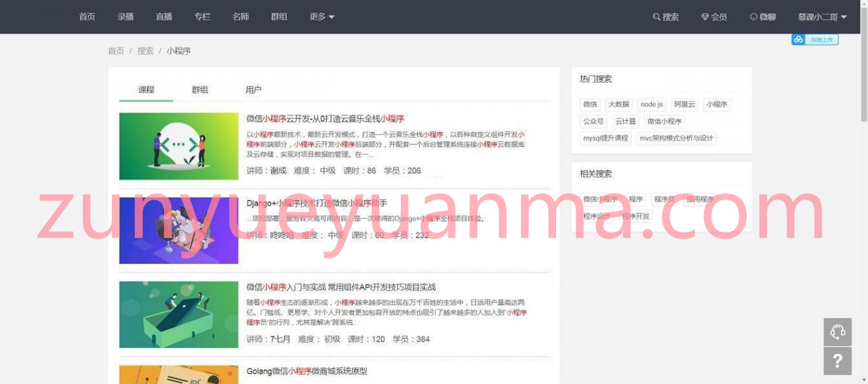The image size is (868, 384).
Task: Click the 难度：初级 label
Action: 319,339
